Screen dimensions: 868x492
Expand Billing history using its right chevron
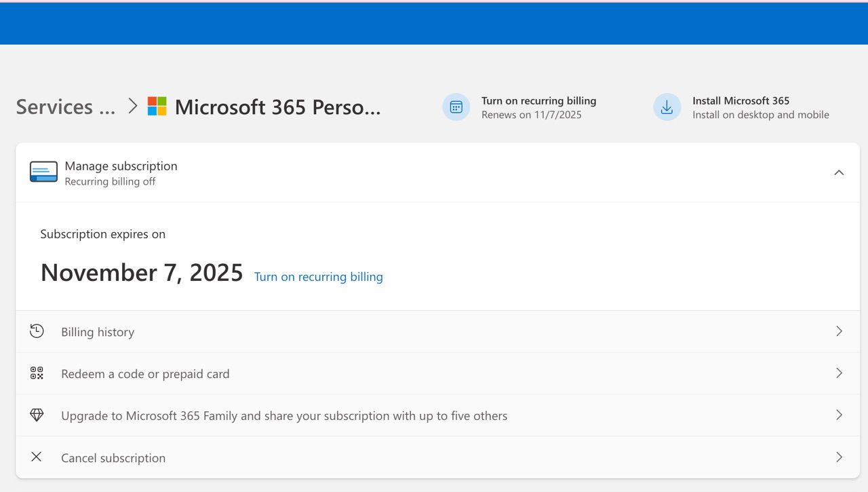(x=839, y=331)
